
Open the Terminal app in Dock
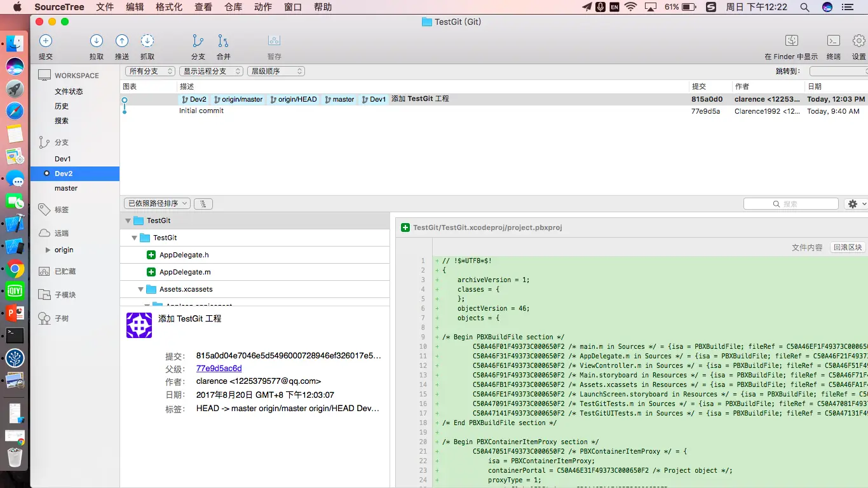click(x=15, y=335)
